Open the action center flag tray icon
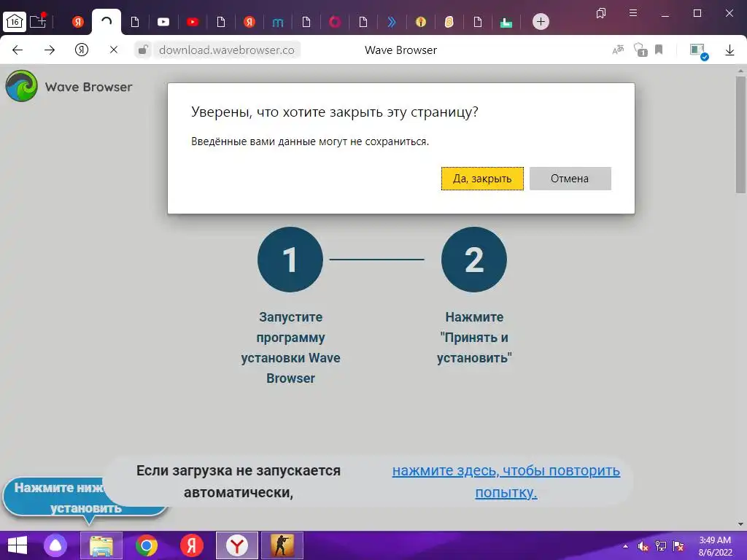 (x=678, y=546)
